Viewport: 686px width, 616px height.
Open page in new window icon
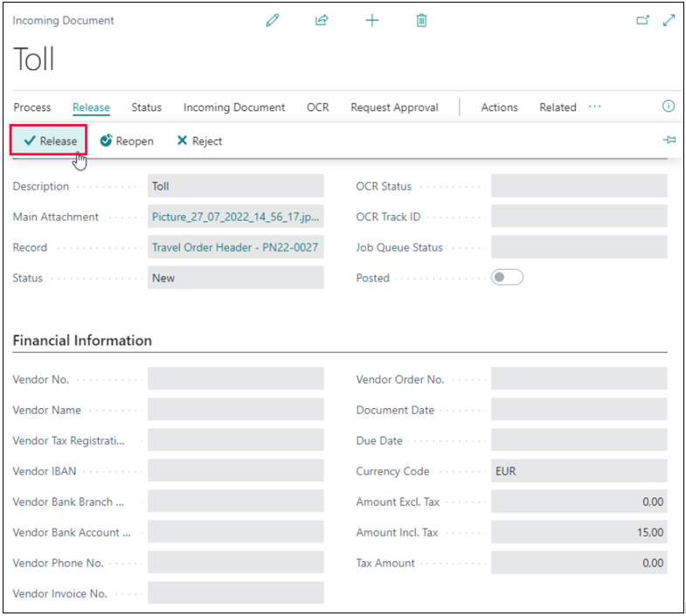click(x=642, y=20)
